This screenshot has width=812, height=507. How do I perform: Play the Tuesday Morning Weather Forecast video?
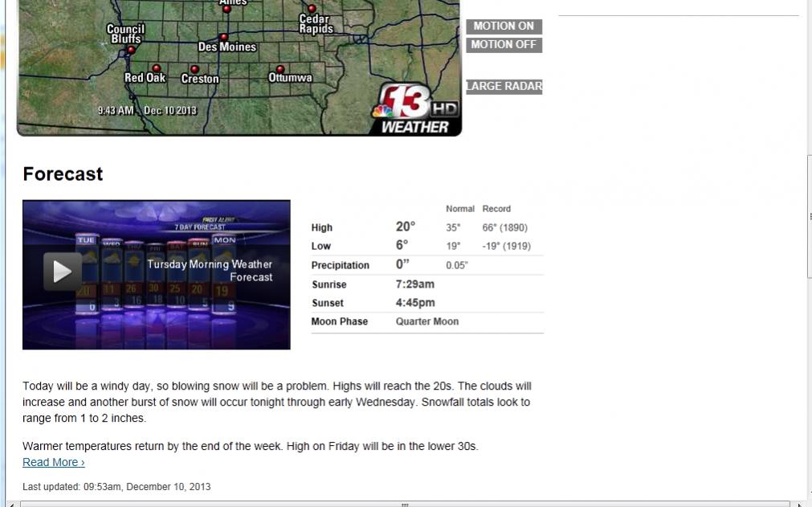tap(62, 272)
